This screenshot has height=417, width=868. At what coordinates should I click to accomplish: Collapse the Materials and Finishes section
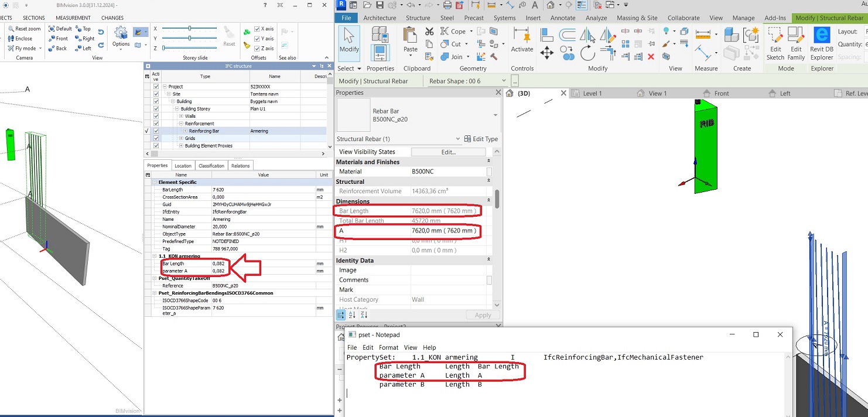(489, 162)
